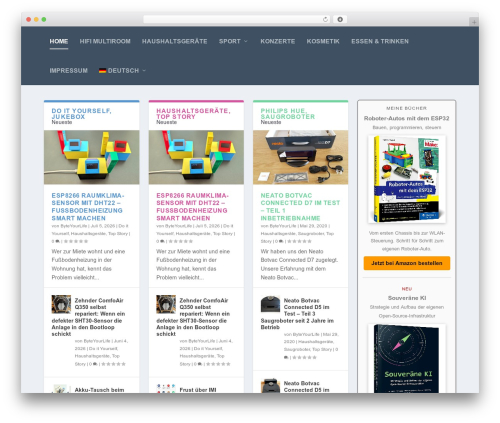500x423 pixels.
Task: Open pink ESP8266 Raumklima-Sensor article title
Action: coord(192,207)
